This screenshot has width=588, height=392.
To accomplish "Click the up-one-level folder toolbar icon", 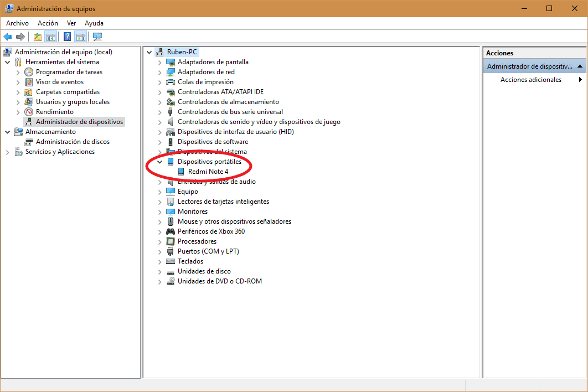I will click(x=38, y=37).
